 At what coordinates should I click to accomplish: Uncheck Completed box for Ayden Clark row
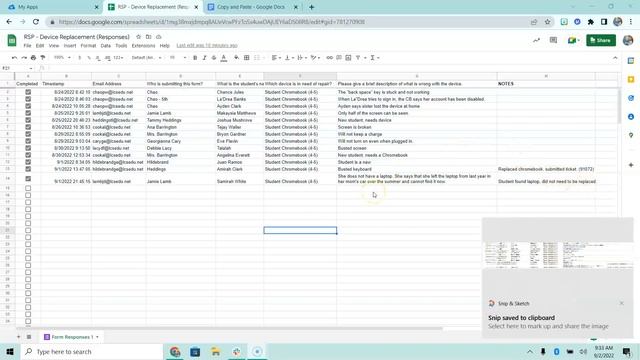[28, 106]
